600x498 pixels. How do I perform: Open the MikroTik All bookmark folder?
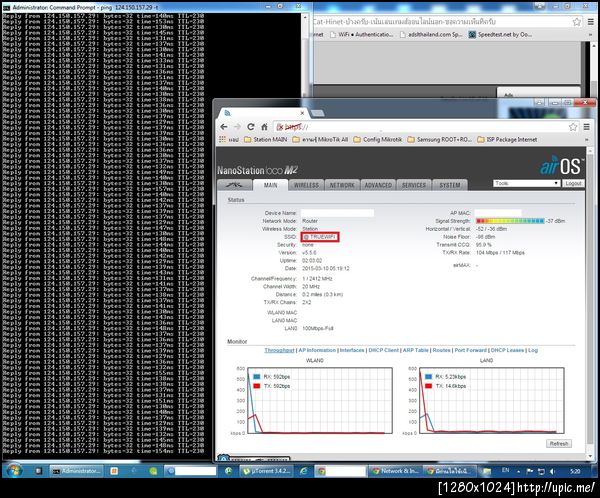(x=320, y=140)
